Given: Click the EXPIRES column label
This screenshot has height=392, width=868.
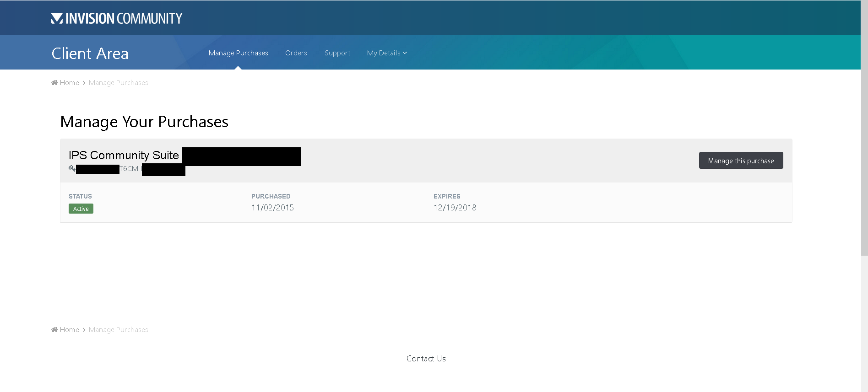Looking at the screenshot, I should coord(447,196).
